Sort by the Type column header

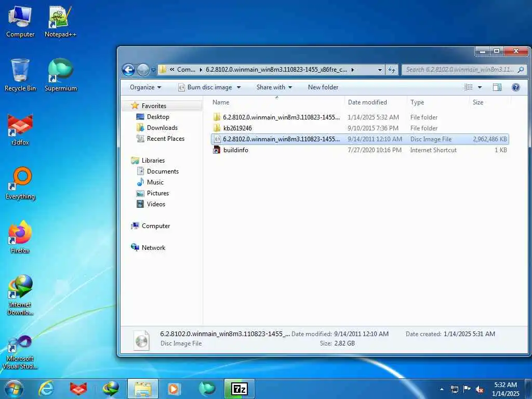(437, 102)
